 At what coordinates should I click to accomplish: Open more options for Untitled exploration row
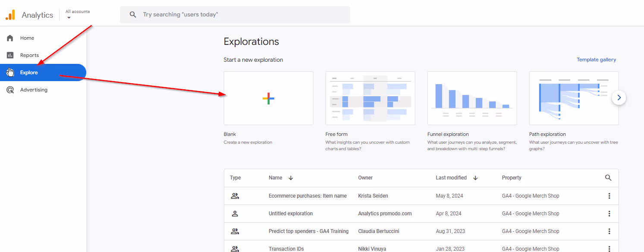tap(609, 214)
